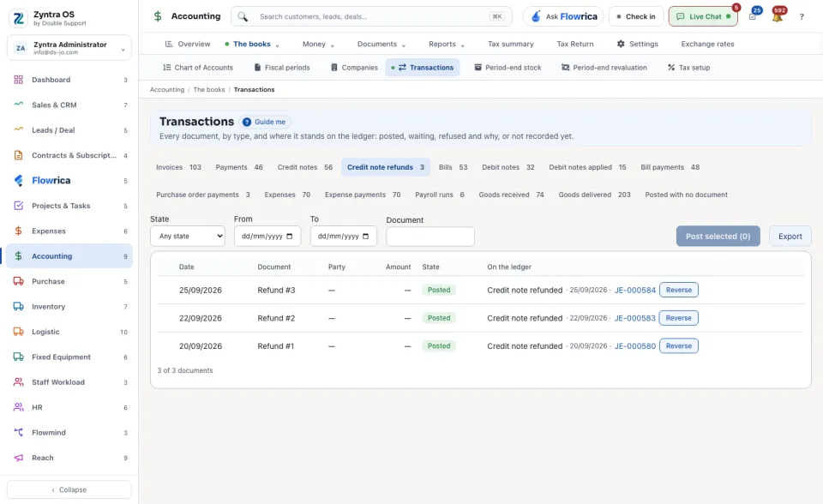The width and height of the screenshot is (823, 504).
Task: Open the tasks checklist icon with badge 25
Action: pyautogui.click(x=753, y=16)
